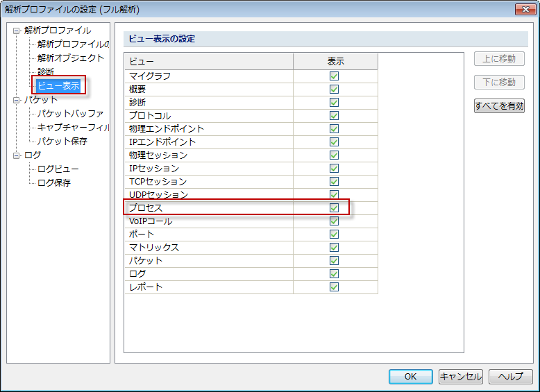Image resolution: width=540 pixels, height=392 pixels.
Task: Click the すべてを有効 button
Action: [499, 106]
